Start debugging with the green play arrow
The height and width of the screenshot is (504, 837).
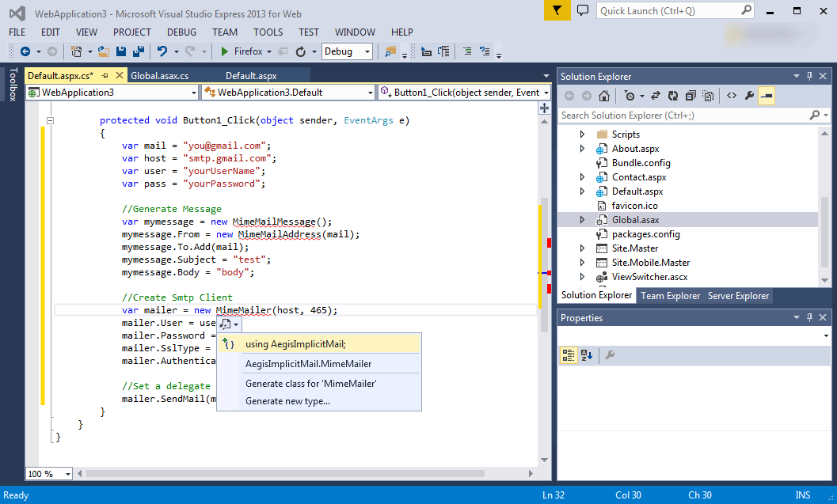(x=225, y=51)
